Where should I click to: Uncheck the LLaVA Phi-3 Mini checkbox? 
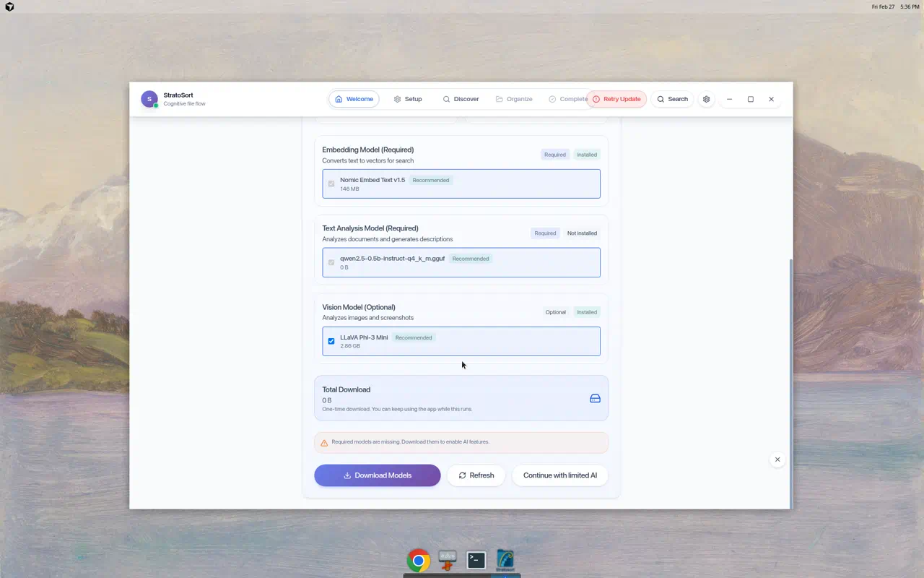click(331, 341)
